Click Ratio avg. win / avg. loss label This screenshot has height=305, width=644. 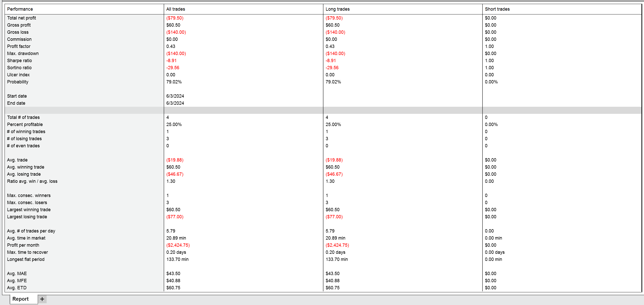(x=32, y=181)
